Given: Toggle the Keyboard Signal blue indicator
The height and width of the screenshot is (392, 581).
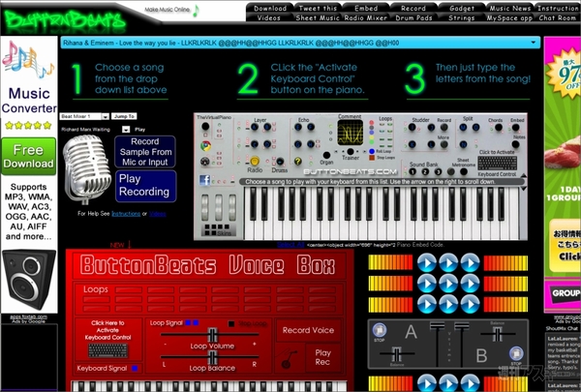Looking at the screenshot, I should [135, 369].
